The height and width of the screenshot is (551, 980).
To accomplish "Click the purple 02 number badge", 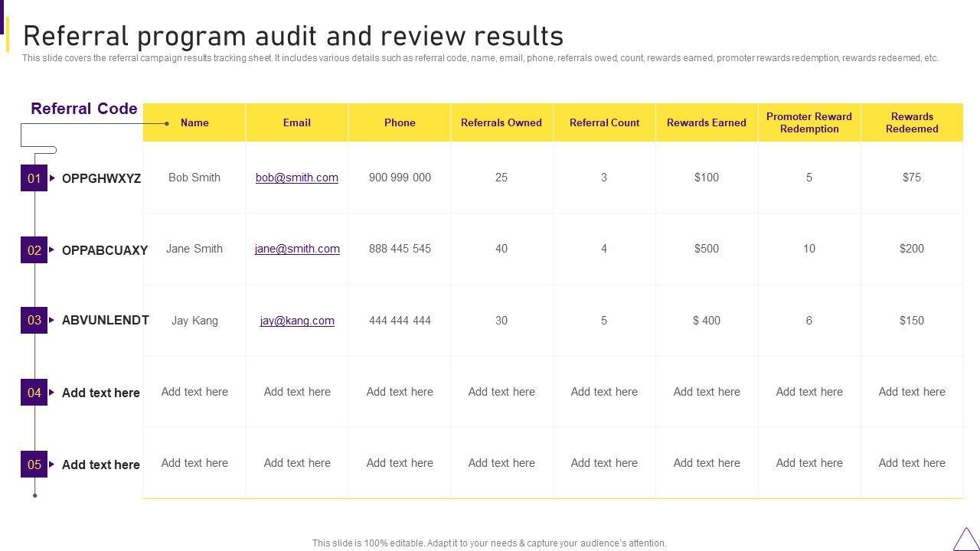I will point(34,249).
